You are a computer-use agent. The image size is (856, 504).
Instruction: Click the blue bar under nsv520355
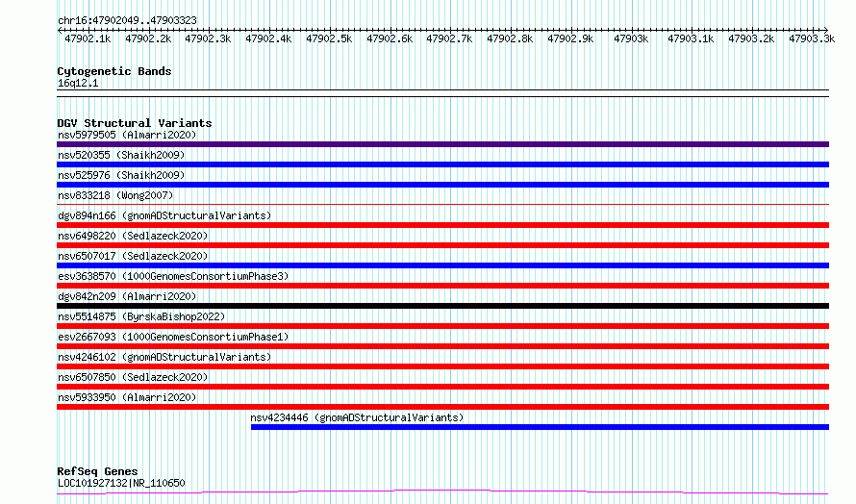(x=442, y=164)
